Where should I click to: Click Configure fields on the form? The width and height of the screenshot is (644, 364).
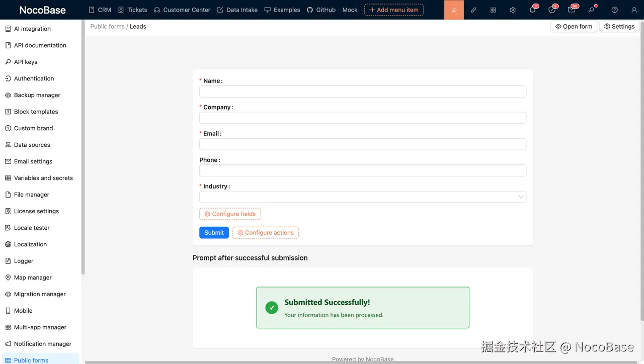(230, 214)
